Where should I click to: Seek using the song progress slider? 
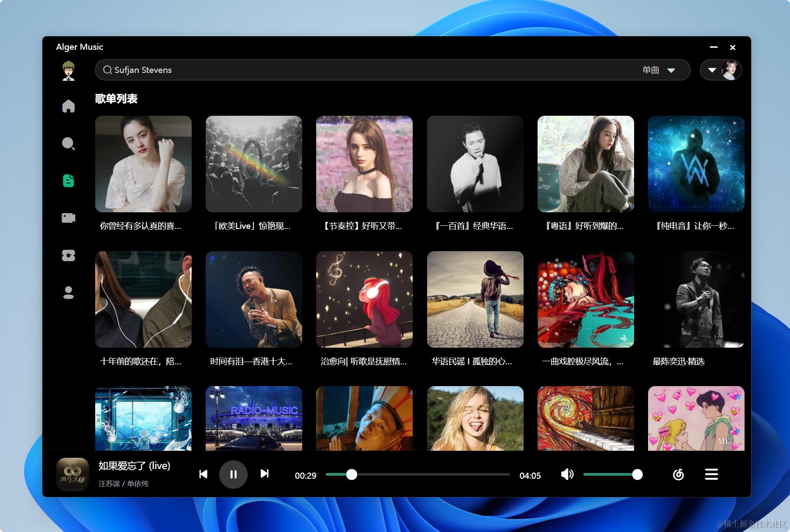click(x=417, y=474)
